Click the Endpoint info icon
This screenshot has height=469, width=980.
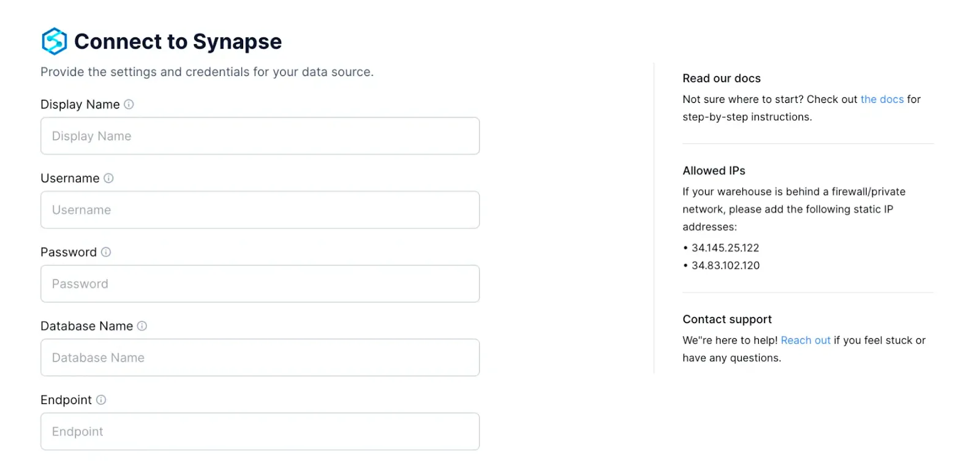[x=101, y=400]
